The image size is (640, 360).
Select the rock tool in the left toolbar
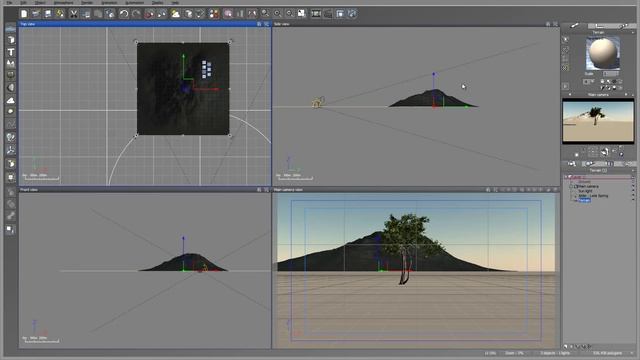pos(11,111)
